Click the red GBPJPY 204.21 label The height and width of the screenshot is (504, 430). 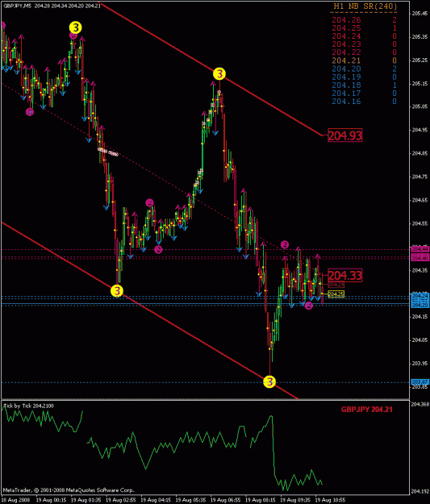[x=366, y=410]
